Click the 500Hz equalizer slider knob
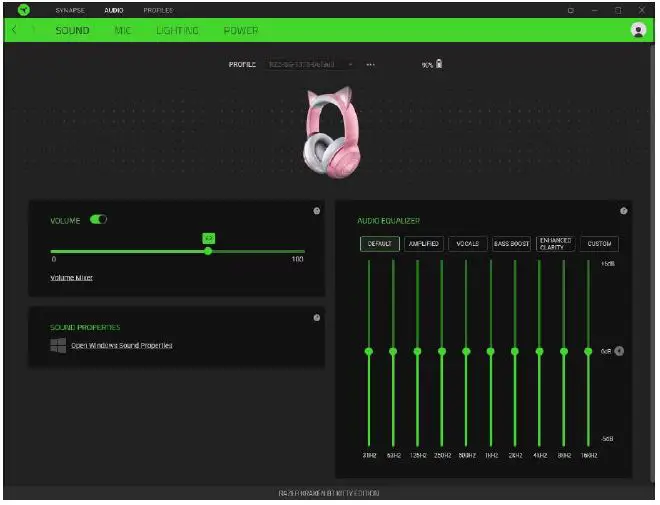Image resolution: width=660 pixels, height=505 pixels. point(466,351)
